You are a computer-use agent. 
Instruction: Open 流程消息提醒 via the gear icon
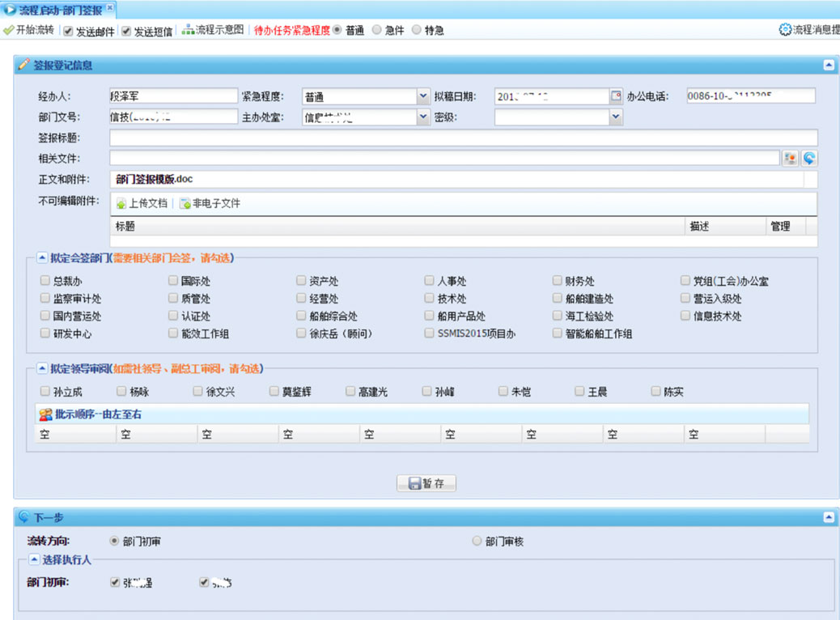784,30
